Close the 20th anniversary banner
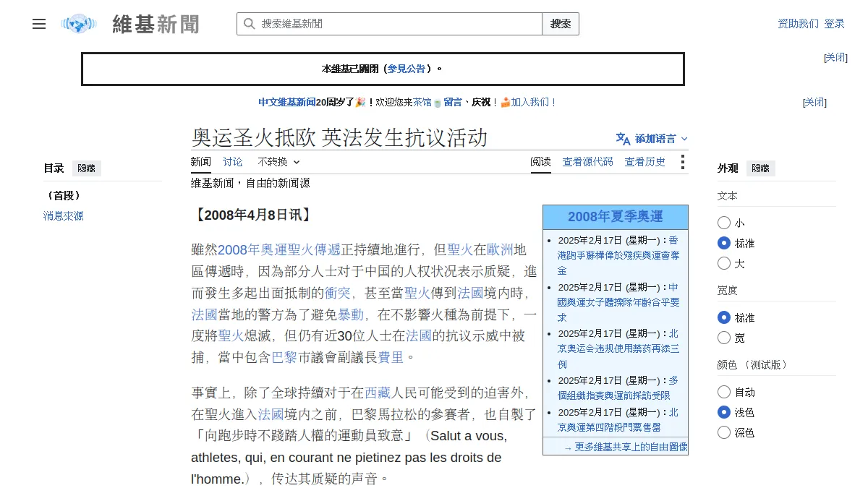This screenshot has width=868, height=488. pos(814,103)
